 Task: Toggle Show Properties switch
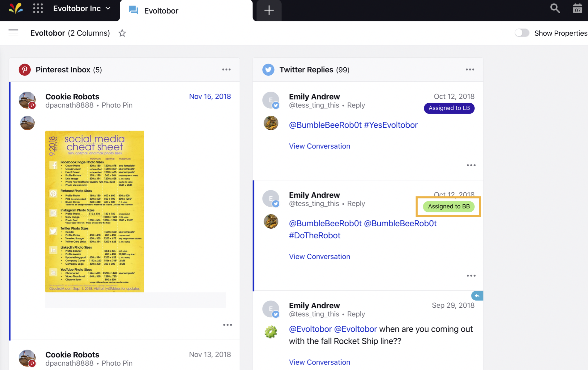tap(522, 33)
